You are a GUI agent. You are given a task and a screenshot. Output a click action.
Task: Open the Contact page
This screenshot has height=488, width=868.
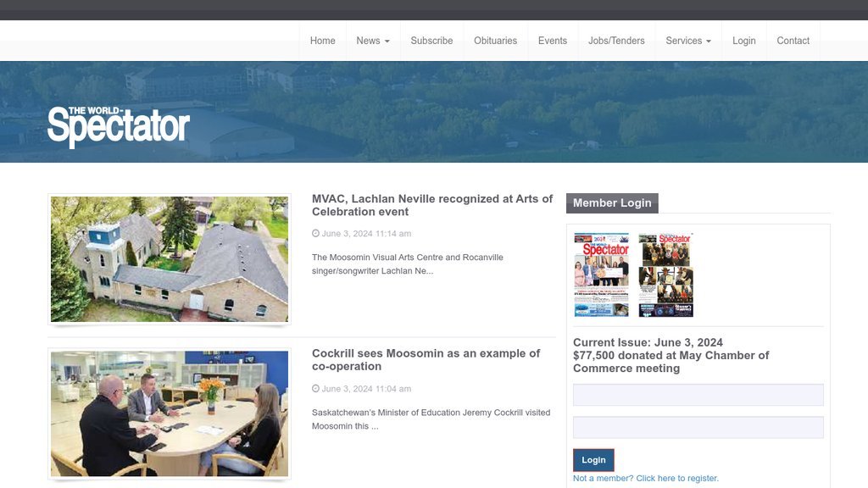point(793,41)
